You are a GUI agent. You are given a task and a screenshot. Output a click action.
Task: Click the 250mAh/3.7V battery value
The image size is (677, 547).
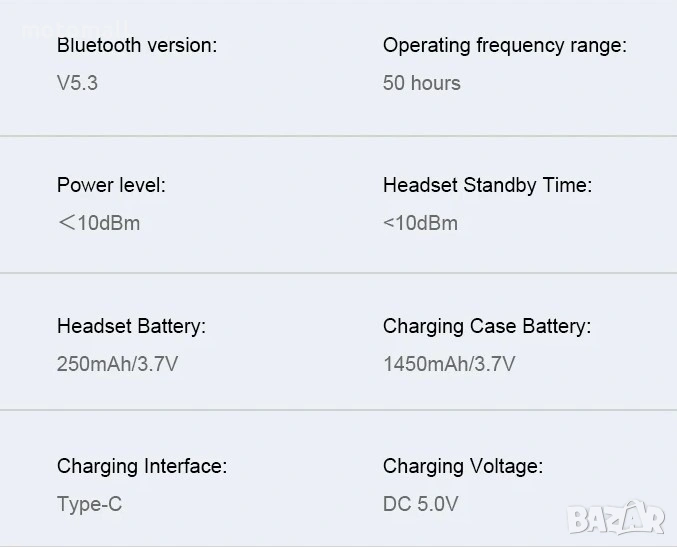click(x=117, y=364)
